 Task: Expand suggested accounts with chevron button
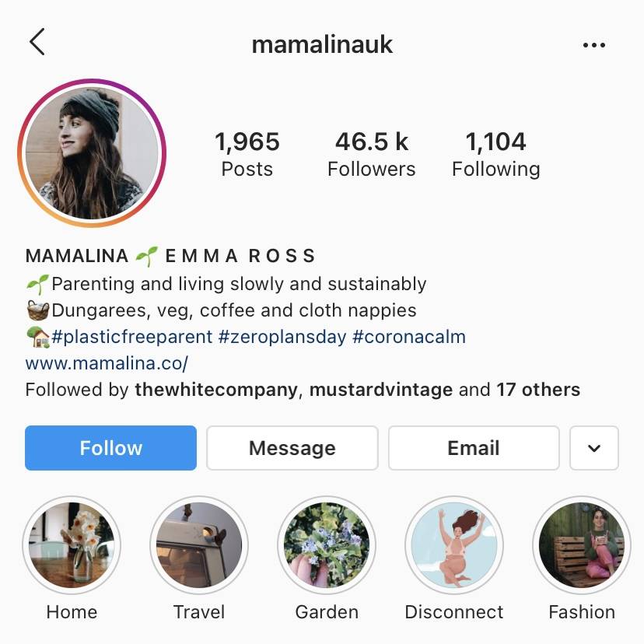[x=594, y=448]
